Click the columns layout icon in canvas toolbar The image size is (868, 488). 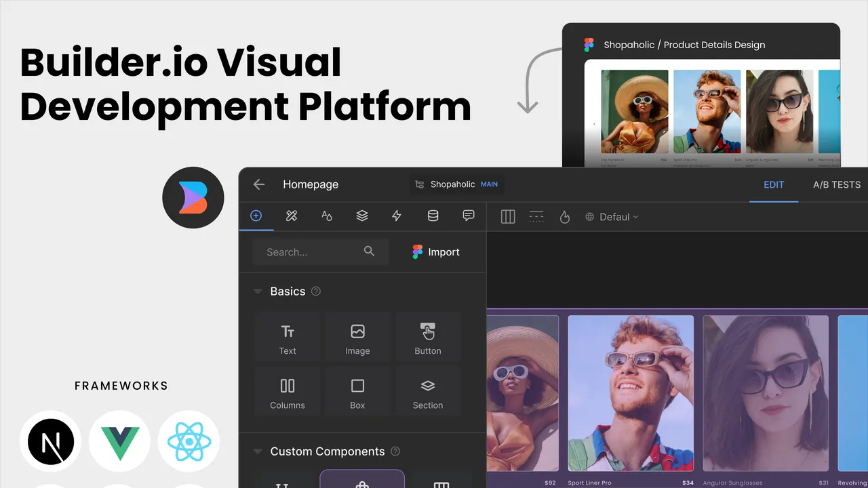point(508,217)
